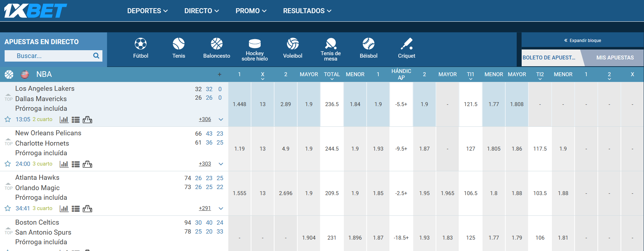Screen dimensions: 644x251
Task: Open +306 more markets link
Action: (205, 119)
